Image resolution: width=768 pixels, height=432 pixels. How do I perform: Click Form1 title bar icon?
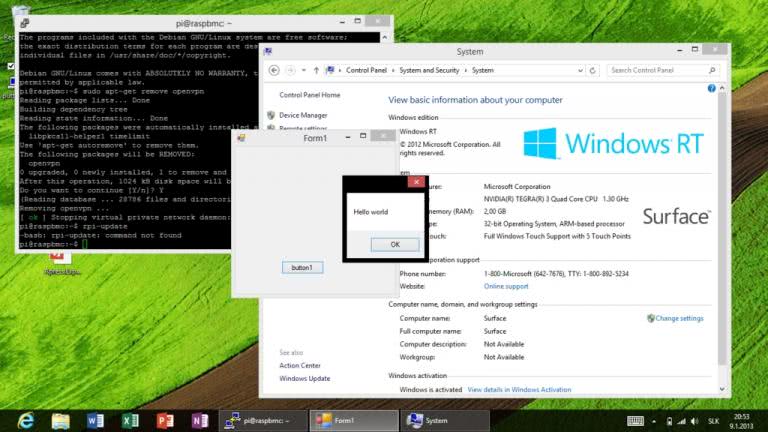[x=241, y=138]
